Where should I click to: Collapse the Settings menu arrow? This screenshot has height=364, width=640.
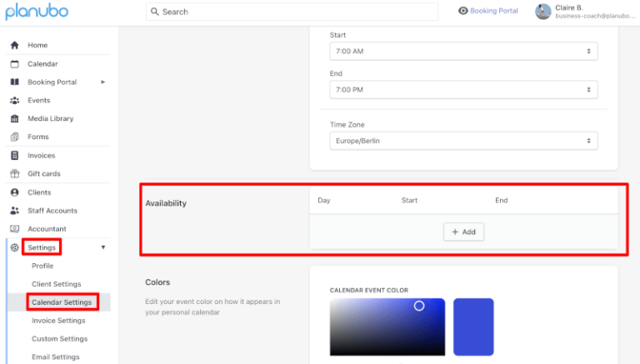coord(103,247)
